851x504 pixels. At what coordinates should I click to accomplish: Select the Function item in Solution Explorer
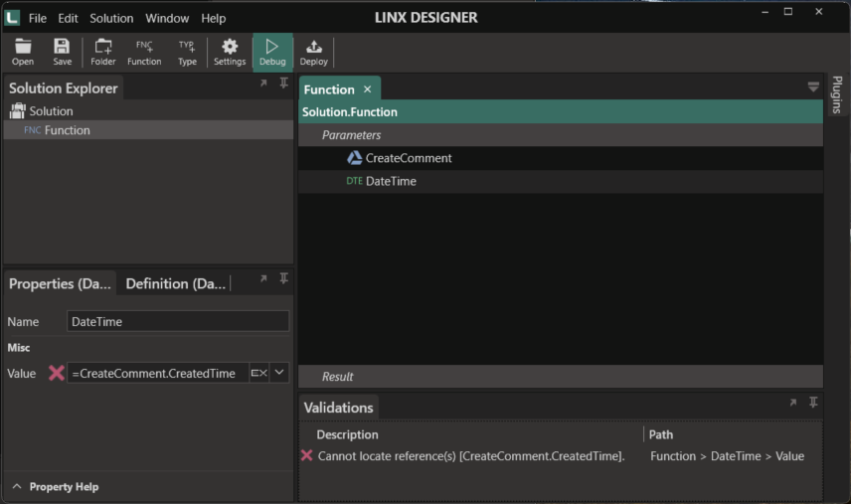point(149,130)
